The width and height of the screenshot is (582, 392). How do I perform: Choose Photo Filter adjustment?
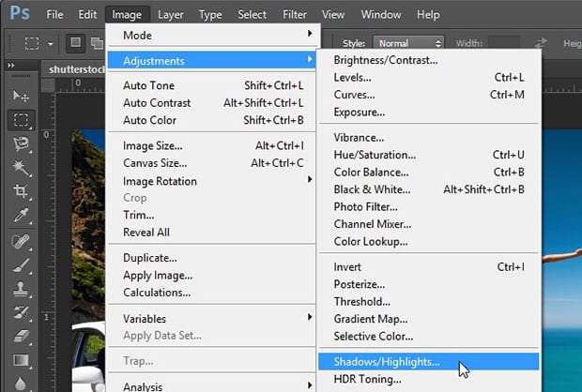coord(428,206)
